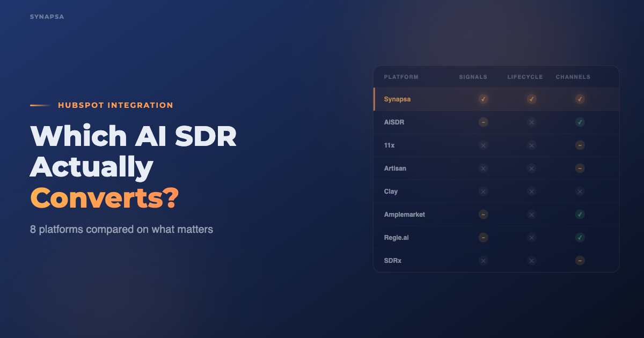Screen dimensions: 644x338
Task: Click the 'Actually' headline word
Action: tap(92, 167)
